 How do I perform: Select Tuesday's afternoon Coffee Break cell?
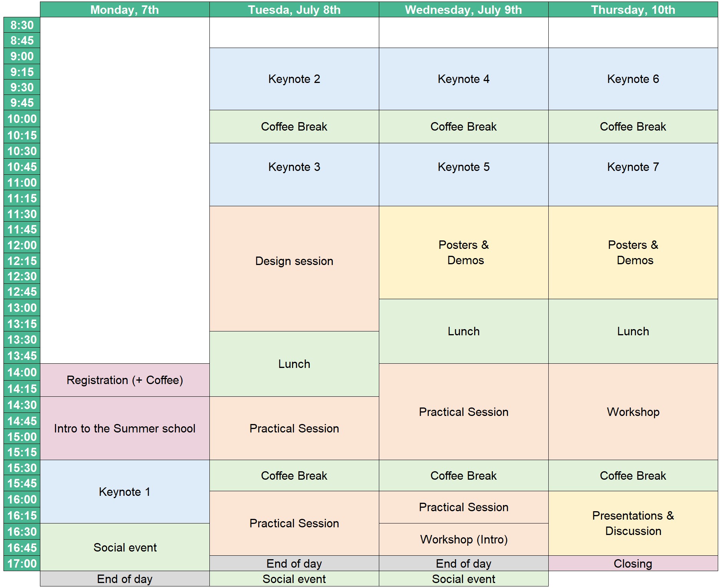pyautogui.click(x=294, y=475)
